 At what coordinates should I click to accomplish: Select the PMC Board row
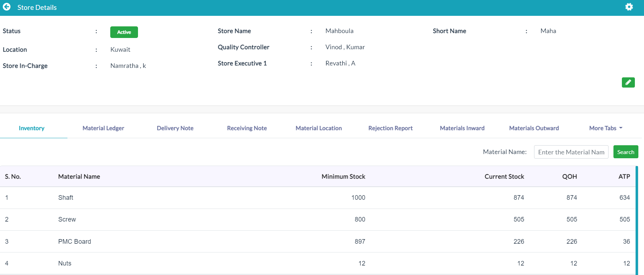tap(317, 242)
